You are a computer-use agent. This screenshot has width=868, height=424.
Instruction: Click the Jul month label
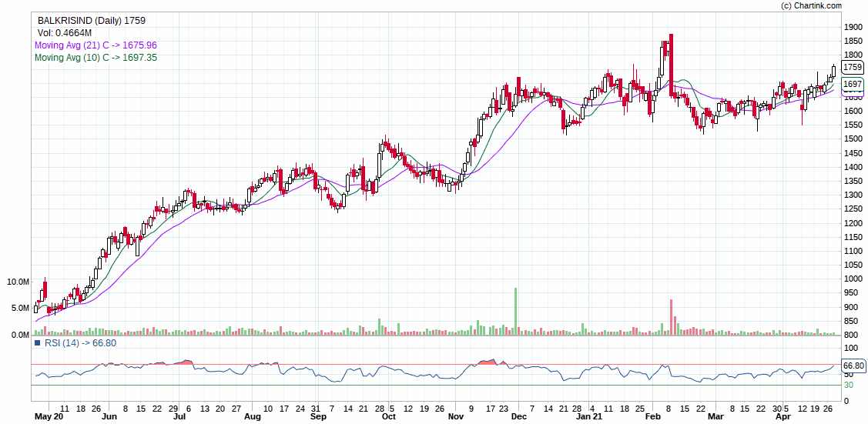pos(180,416)
